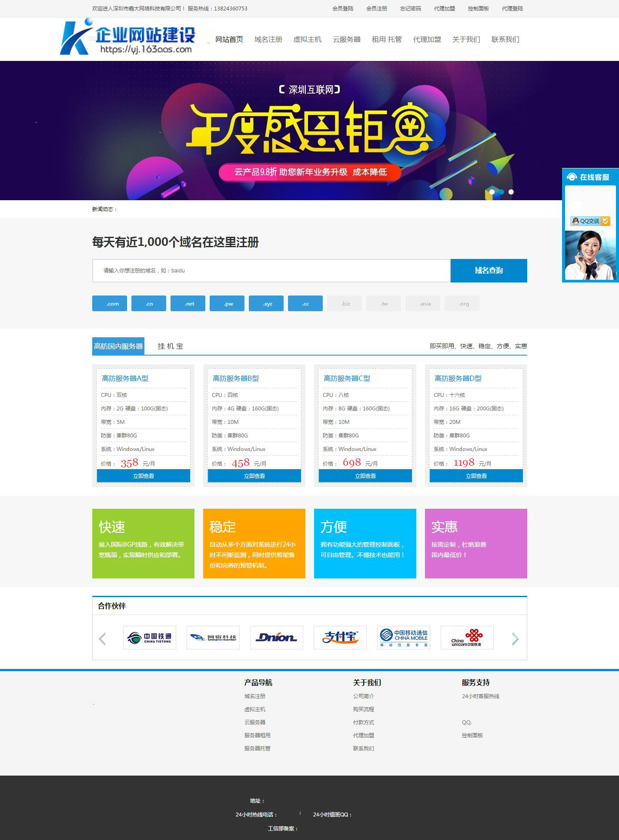The image size is (619, 840).
Task: Enable the .biz domain extension
Action: (x=345, y=303)
